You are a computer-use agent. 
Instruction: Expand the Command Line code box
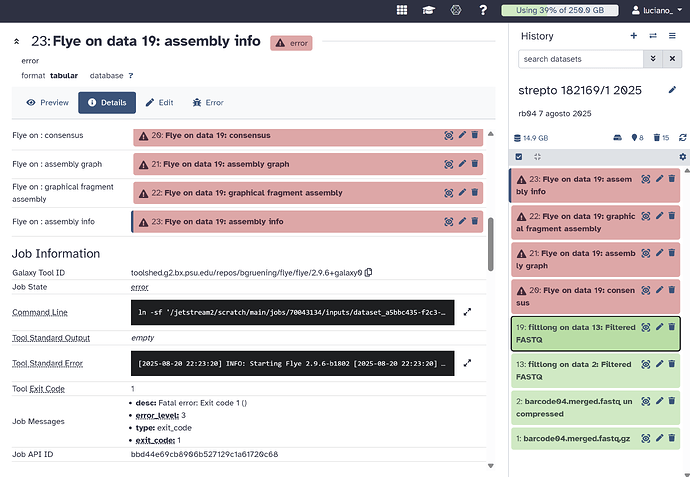pyautogui.click(x=467, y=312)
